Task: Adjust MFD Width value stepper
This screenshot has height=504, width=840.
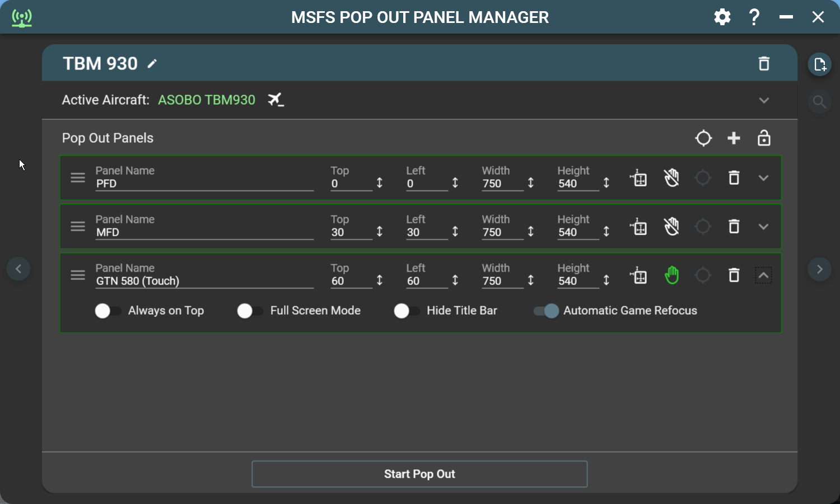Action: (531, 231)
